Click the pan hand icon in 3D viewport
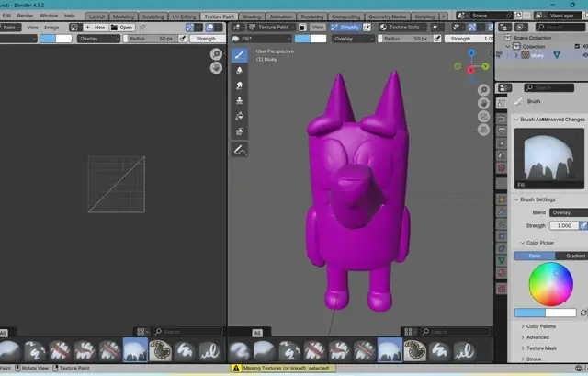Screen dimensions: 588x376 483,103
